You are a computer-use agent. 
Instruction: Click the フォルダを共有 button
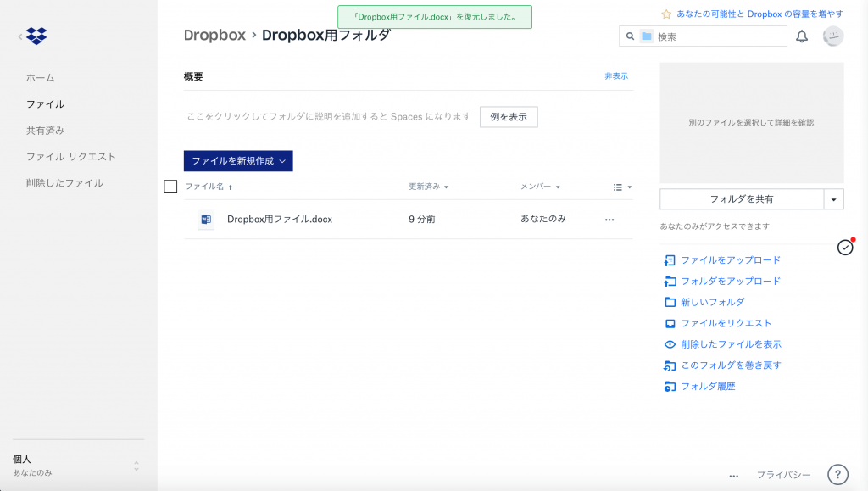742,199
